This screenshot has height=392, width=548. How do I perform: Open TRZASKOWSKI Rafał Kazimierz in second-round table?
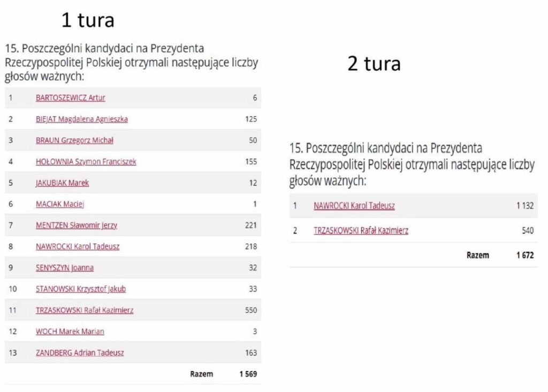tap(361, 230)
